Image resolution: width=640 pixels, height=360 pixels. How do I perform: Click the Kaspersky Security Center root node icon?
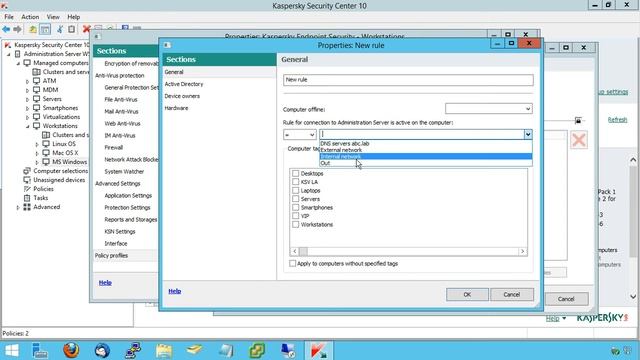click(7, 45)
